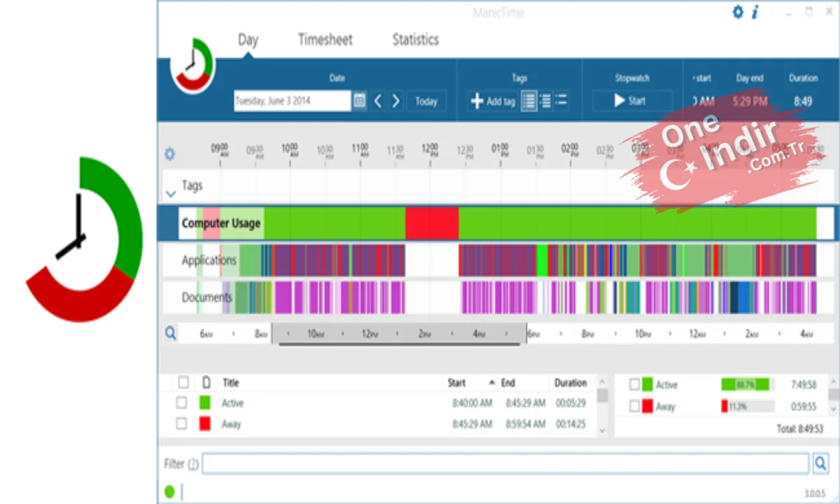This screenshot has width=840, height=504.
Task: Click the list scrollbar down arrow
Action: pos(602,430)
